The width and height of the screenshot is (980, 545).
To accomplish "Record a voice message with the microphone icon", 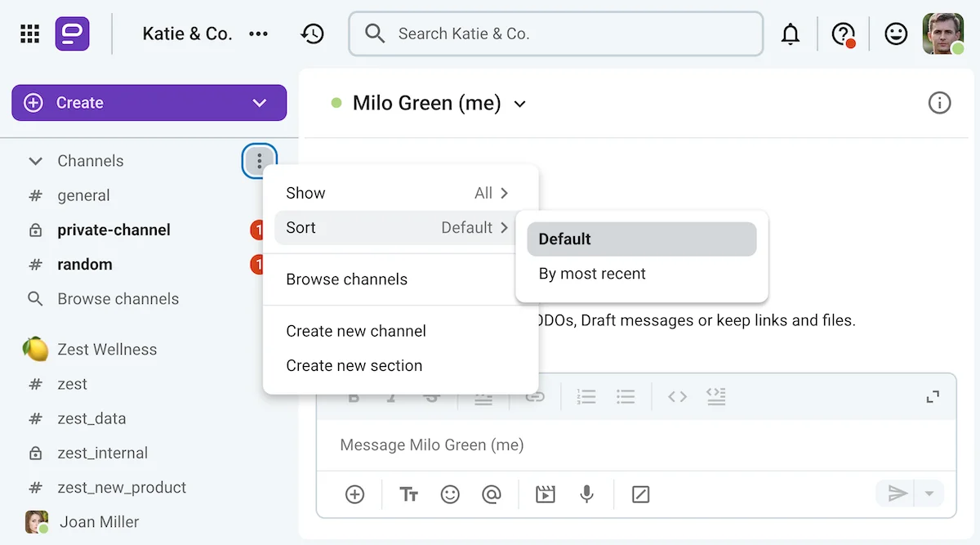I will click(587, 494).
